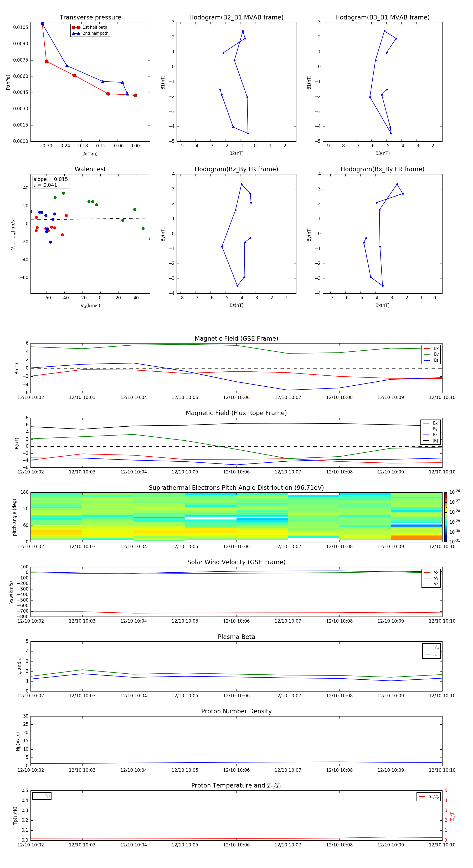The height and width of the screenshot is (868, 473).
Task: Select the "1st half path" legend entry
Action: pyautogui.click(x=90, y=27)
